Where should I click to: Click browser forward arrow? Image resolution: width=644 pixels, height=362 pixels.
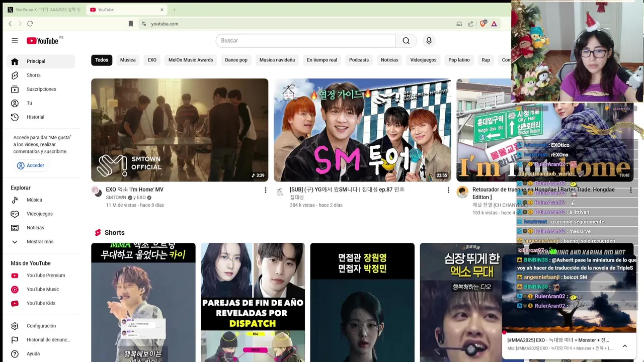point(20,24)
